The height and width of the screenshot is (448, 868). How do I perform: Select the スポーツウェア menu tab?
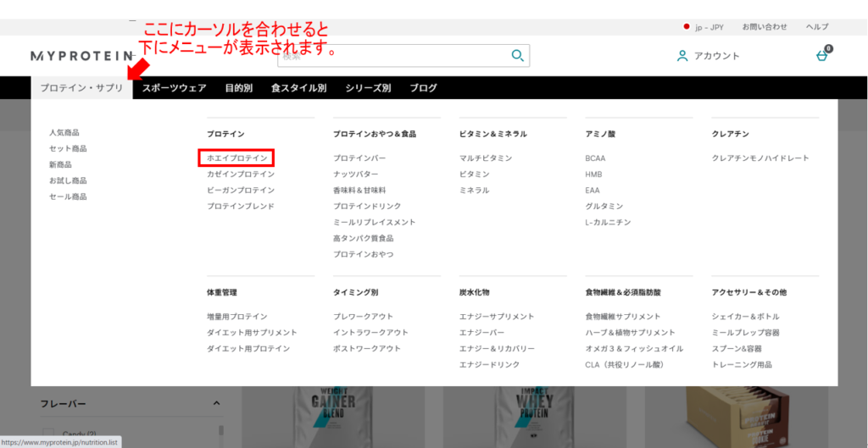tap(175, 87)
